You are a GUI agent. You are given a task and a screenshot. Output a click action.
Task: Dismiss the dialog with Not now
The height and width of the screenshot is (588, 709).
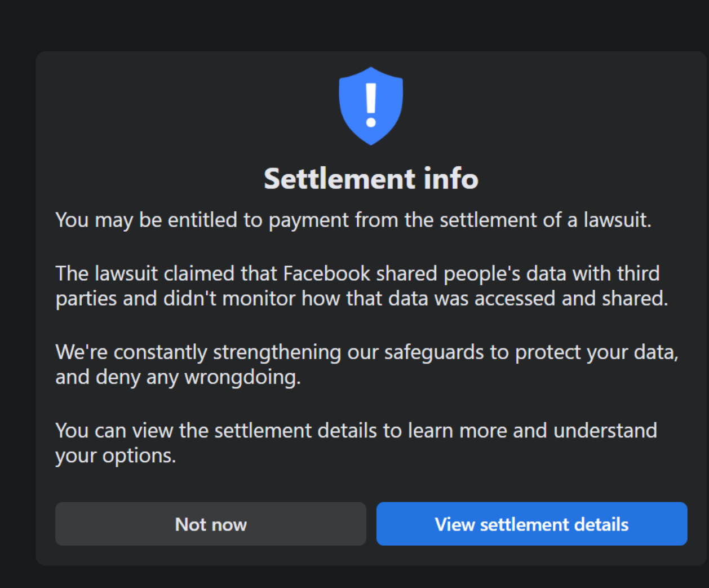pos(211,524)
